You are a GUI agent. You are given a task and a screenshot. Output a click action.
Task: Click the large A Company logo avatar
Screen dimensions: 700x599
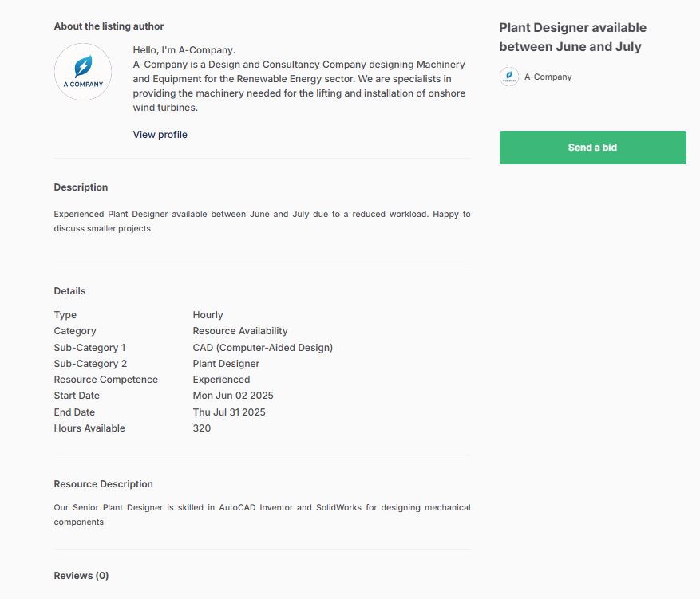(x=83, y=72)
